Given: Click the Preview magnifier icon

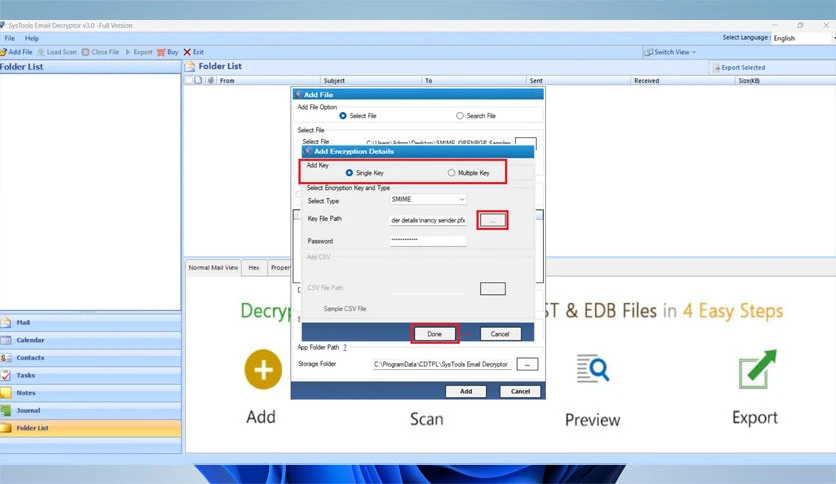Looking at the screenshot, I should [x=592, y=368].
